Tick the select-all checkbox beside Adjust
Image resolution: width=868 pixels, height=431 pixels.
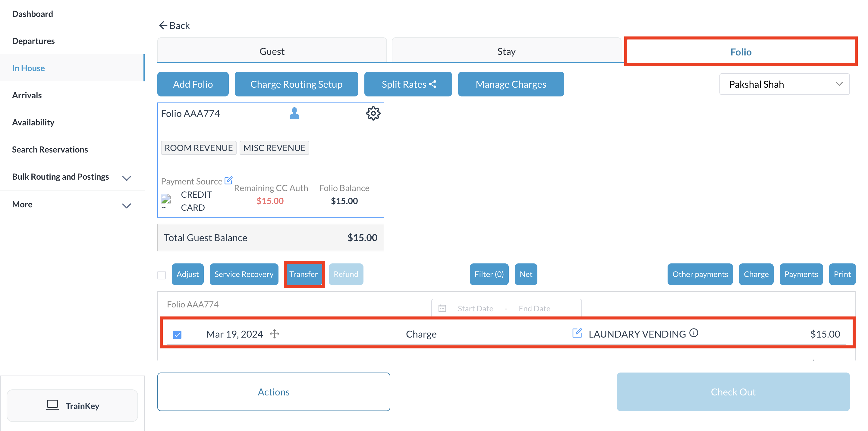click(x=162, y=275)
